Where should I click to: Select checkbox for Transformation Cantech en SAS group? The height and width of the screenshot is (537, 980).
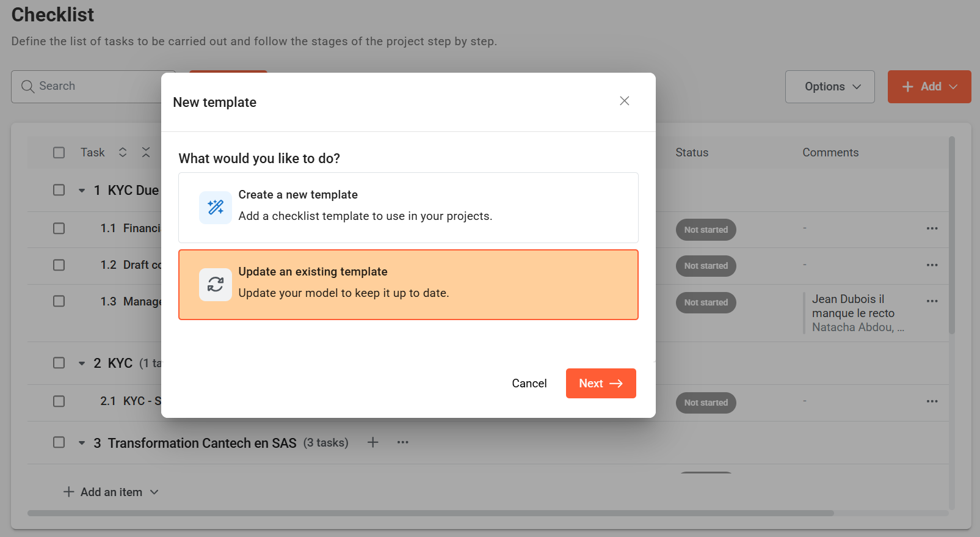(59, 442)
